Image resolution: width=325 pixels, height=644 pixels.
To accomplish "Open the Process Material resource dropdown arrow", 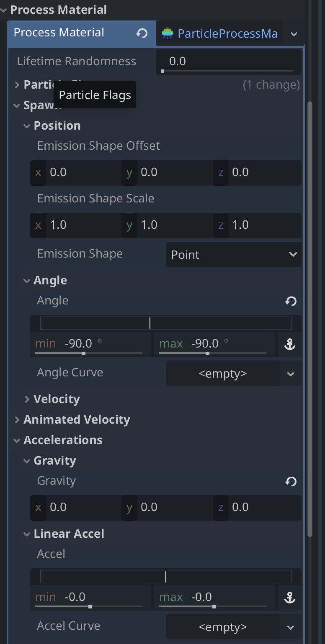I will click(x=294, y=34).
